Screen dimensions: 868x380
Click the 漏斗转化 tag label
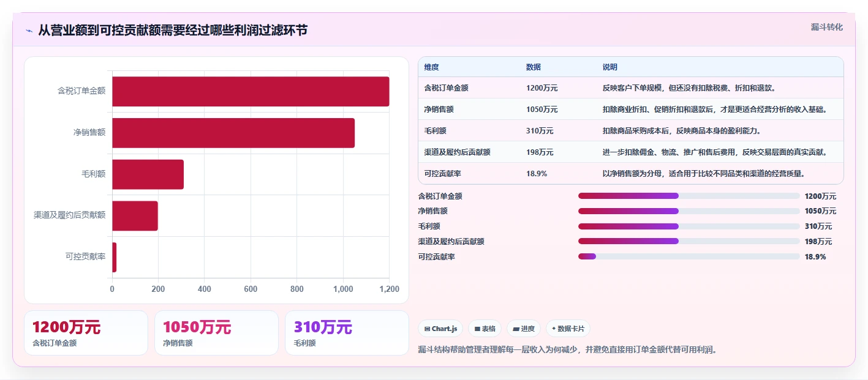coord(826,27)
